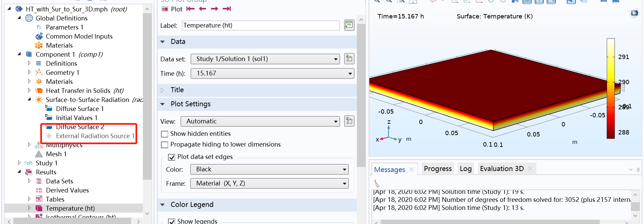
Task: Select External Radiation Source 1 node
Action: [95, 136]
